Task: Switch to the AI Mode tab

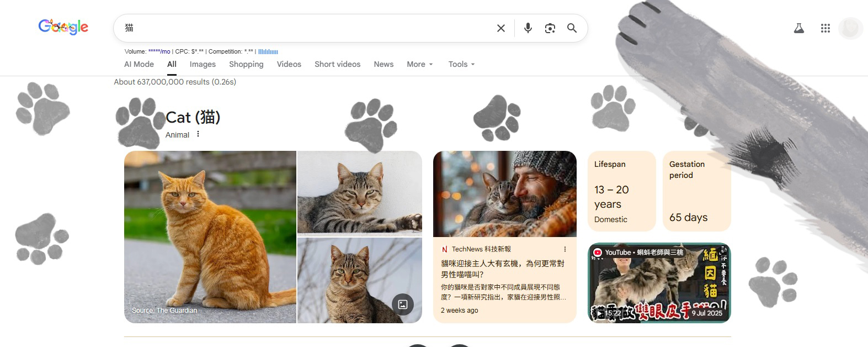Action: (x=139, y=64)
